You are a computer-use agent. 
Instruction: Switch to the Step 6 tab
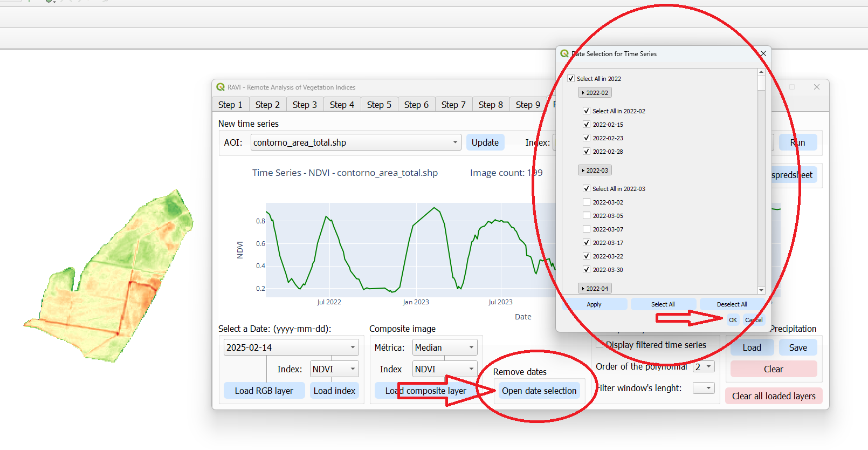click(x=416, y=105)
